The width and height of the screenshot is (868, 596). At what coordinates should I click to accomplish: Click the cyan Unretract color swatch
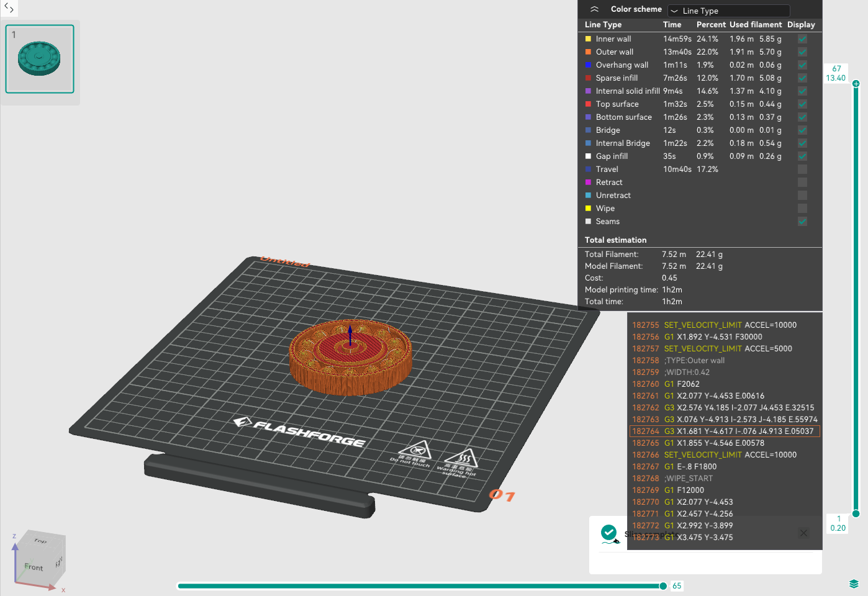(x=588, y=195)
